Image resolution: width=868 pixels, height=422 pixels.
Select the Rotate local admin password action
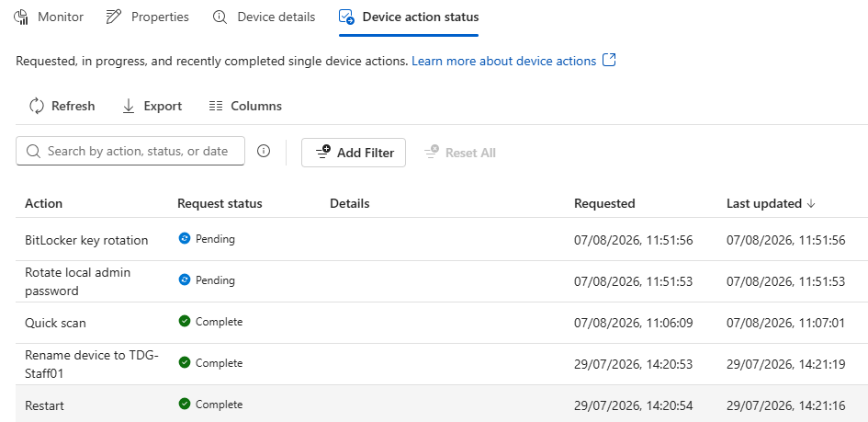(x=77, y=281)
